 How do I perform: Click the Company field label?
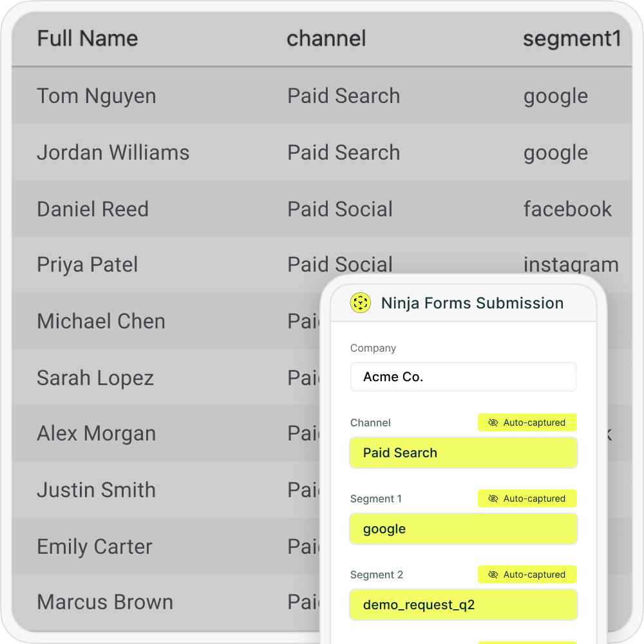(x=373, y=348)
